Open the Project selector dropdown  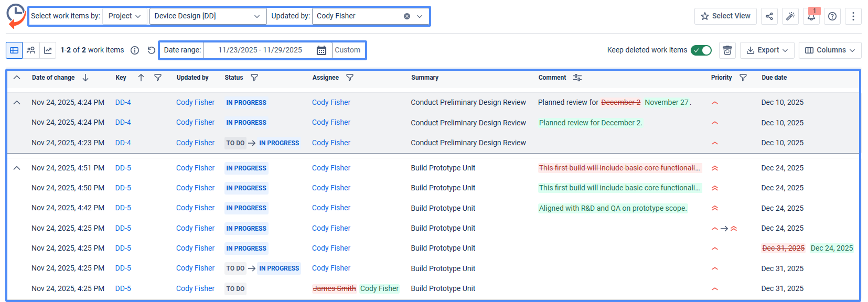pos(125,16)
